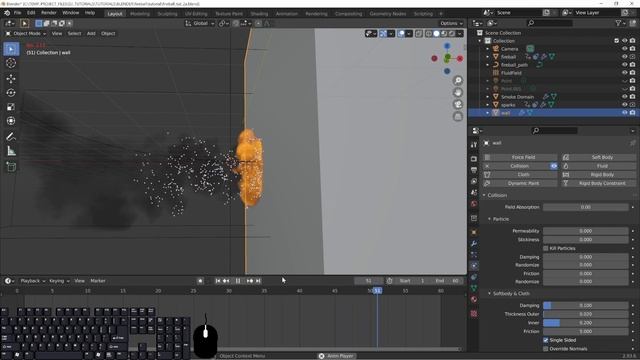Disable render for FluidField object

point(632,73)
